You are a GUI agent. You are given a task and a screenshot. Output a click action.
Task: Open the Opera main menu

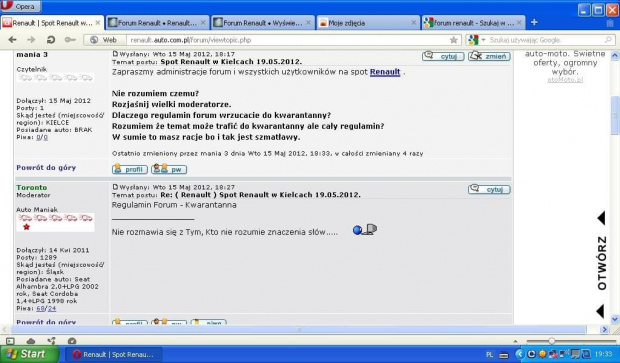(x=21, y=6)
